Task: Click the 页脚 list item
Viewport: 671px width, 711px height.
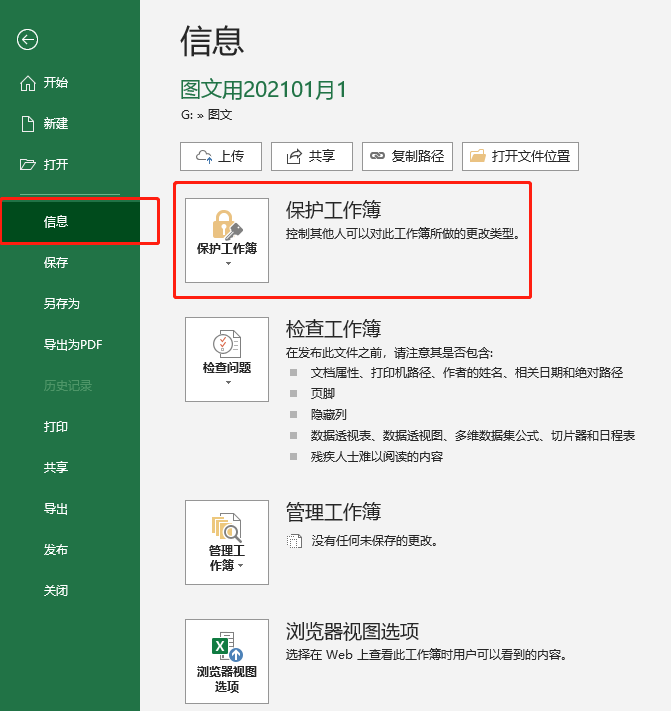Action: pyautogui.click(x=323, y=394)
